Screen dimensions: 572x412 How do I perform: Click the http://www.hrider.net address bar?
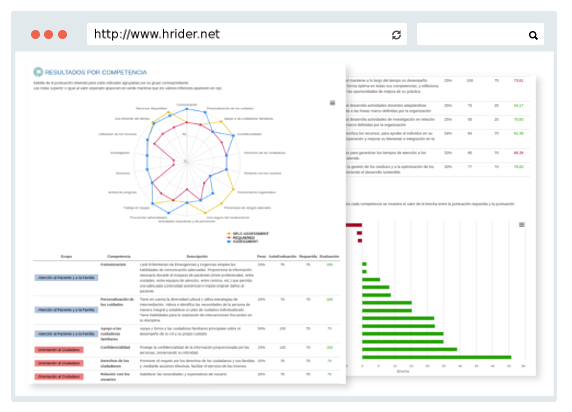coord(247,34)
